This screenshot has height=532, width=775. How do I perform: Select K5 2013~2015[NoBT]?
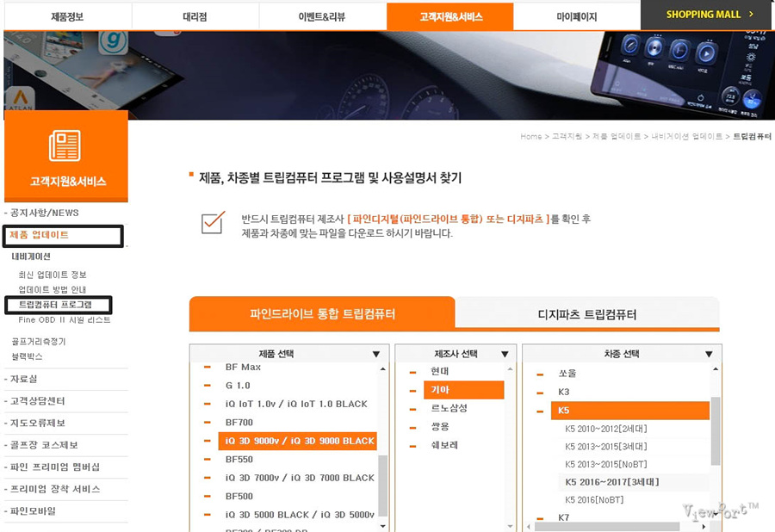[x=606, y=464]
